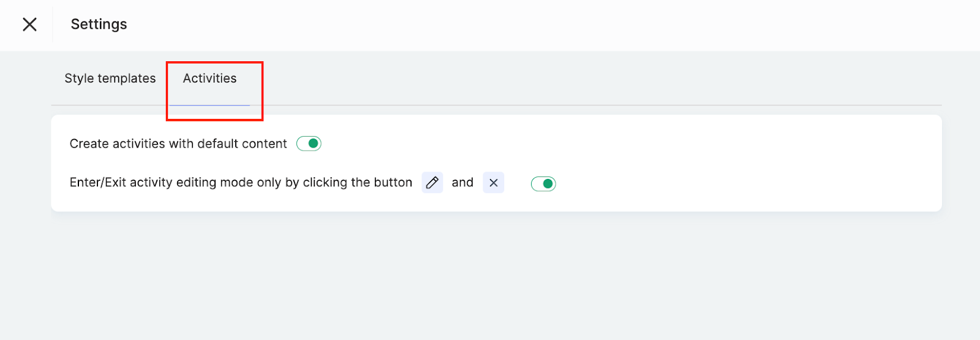Click the empty header area right of Settings
Viewport: 980px width, 340px height.
(x=551, y=25)
